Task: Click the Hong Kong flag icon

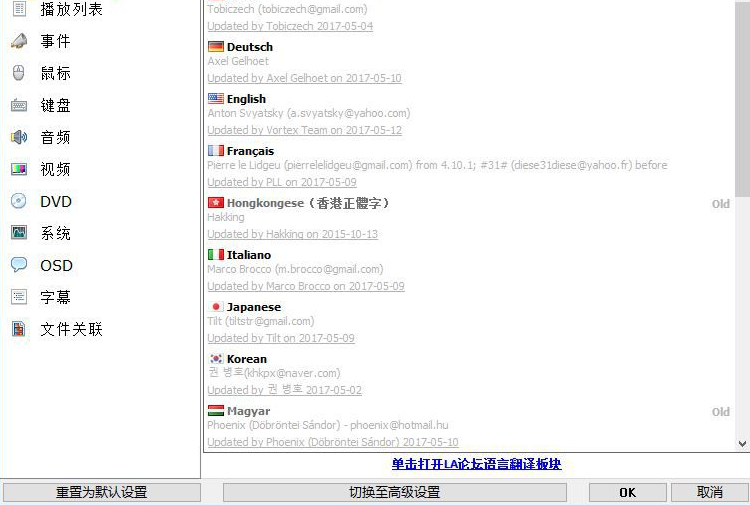Action: pyautogui.click(x=216, y=203)
